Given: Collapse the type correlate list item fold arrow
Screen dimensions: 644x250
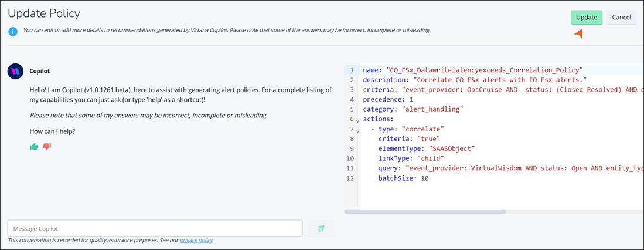Looking at the screenshot, I should click(x=357, y=130).
